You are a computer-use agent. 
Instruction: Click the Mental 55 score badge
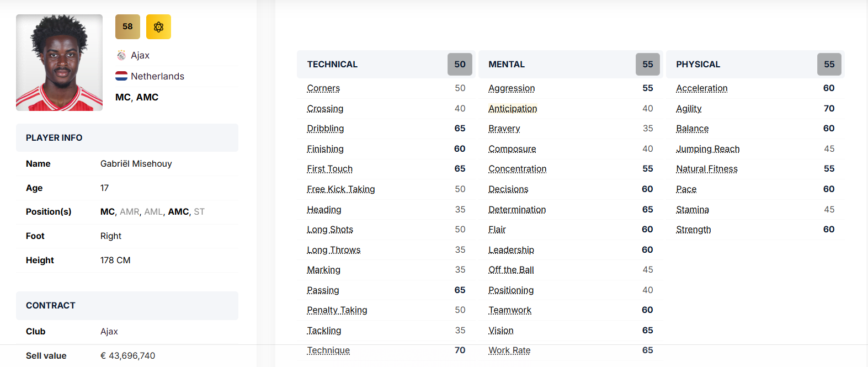pyautogui.click(x=647, y=64)
